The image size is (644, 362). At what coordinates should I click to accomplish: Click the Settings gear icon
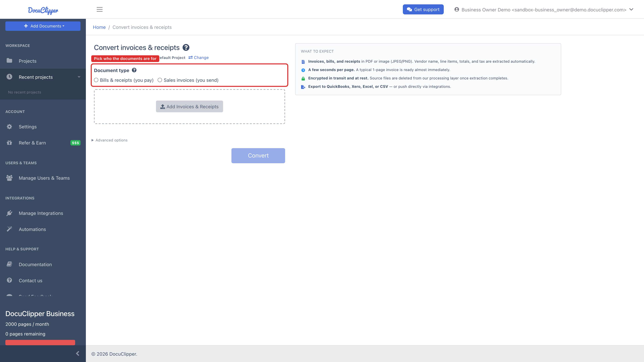pyautogui.click(x=10, y=127)
